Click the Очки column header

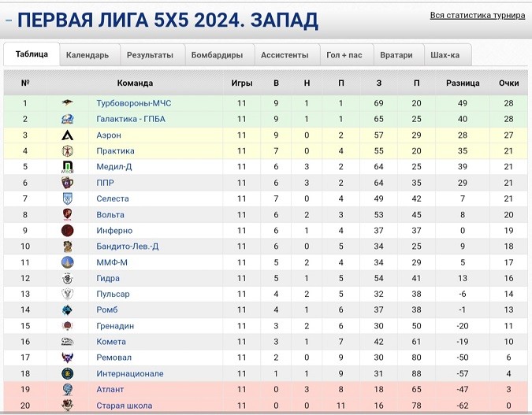pyautogui.click(x=509, y=83)
